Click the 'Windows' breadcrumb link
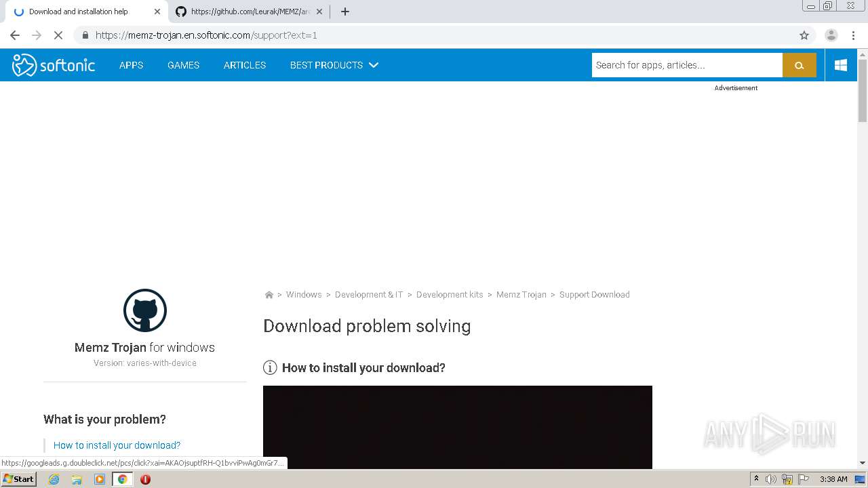 click(x=304, y=295)
